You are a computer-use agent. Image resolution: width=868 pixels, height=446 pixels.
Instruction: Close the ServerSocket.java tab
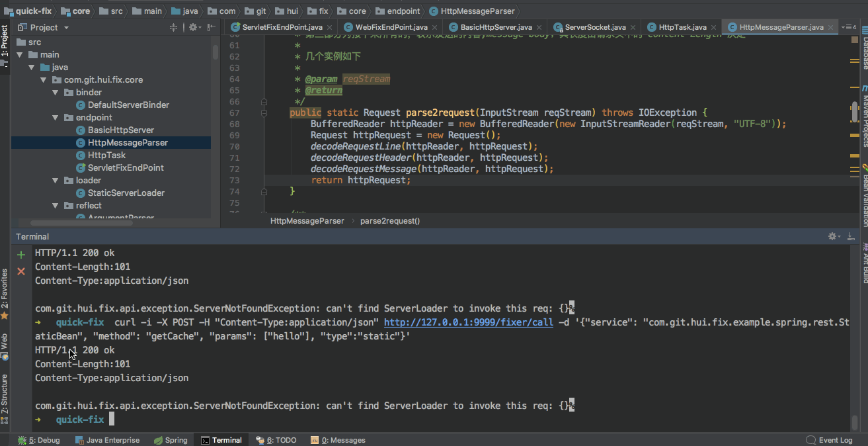[635, 27]
